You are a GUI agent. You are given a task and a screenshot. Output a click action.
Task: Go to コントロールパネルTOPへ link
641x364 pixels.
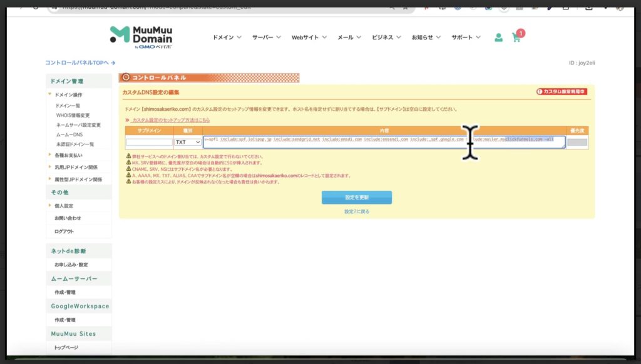(79, 63)
